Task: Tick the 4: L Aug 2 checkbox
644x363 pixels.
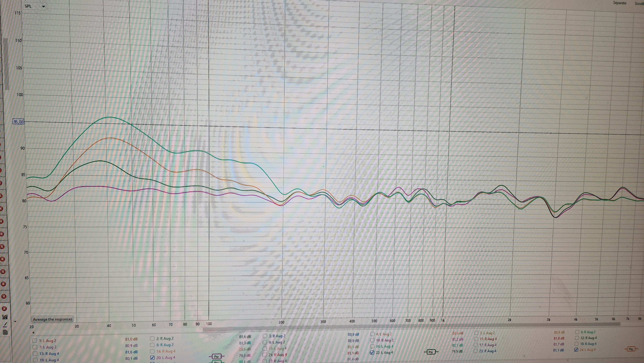Action: 372,334
